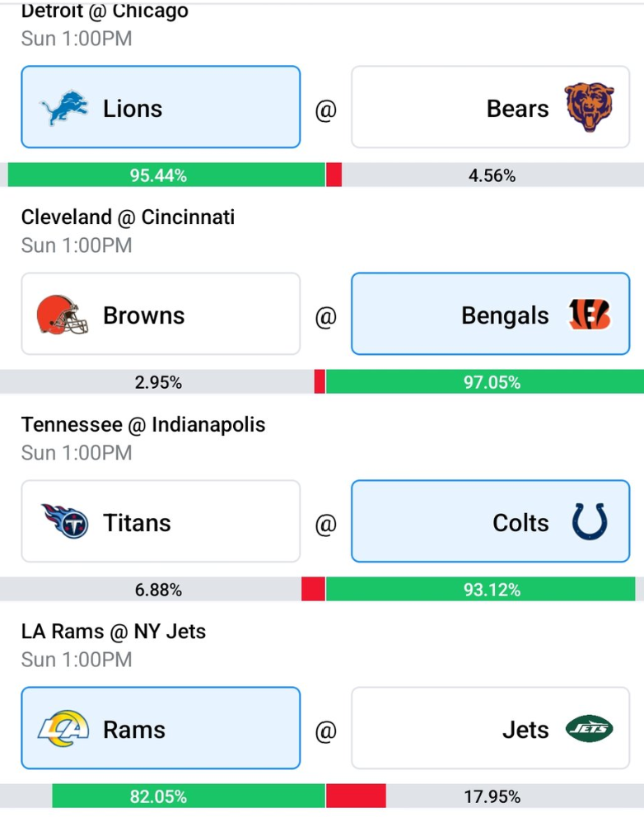The image size is (644, 817).
Task: Click the Tennessee Titans logo
Action: [x=64, y=521]
